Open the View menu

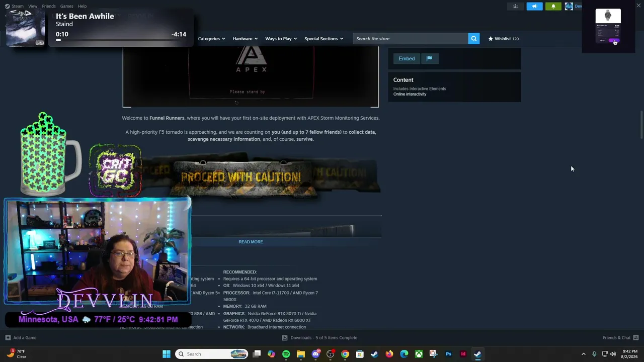[x=33, y=6]
